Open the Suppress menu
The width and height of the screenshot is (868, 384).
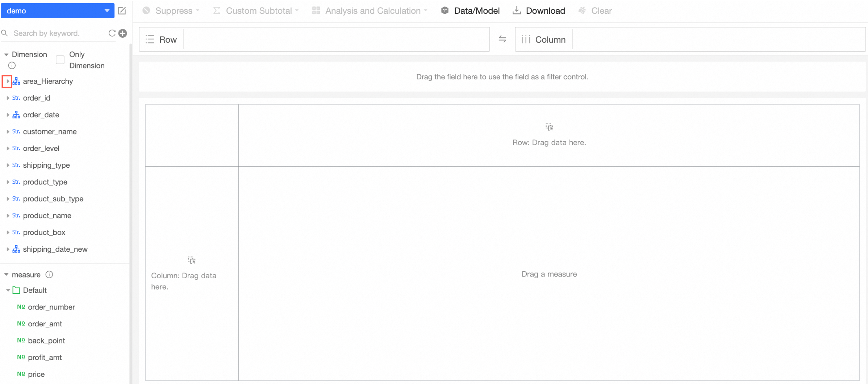tap(171, 11)
